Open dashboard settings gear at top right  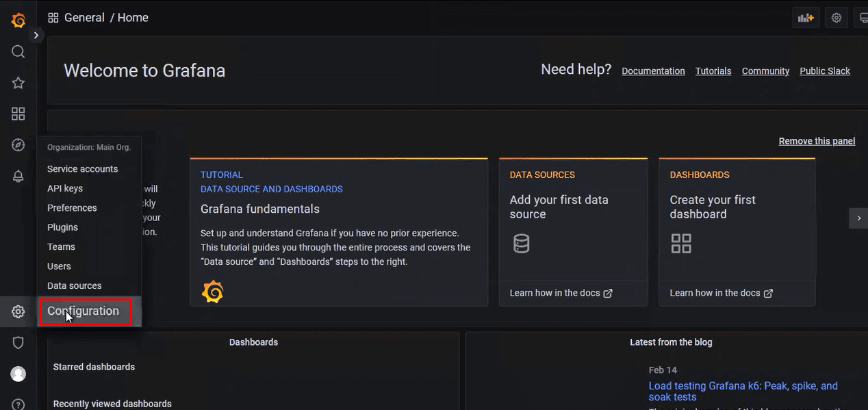pyautogui.click(x=837, y=17)
